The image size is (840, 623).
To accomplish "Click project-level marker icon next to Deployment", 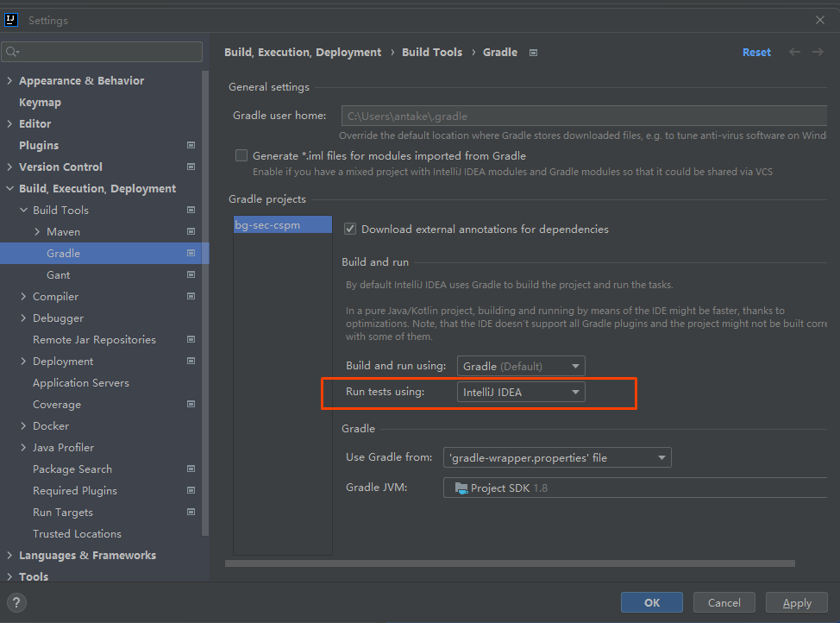I will point(191,361).
